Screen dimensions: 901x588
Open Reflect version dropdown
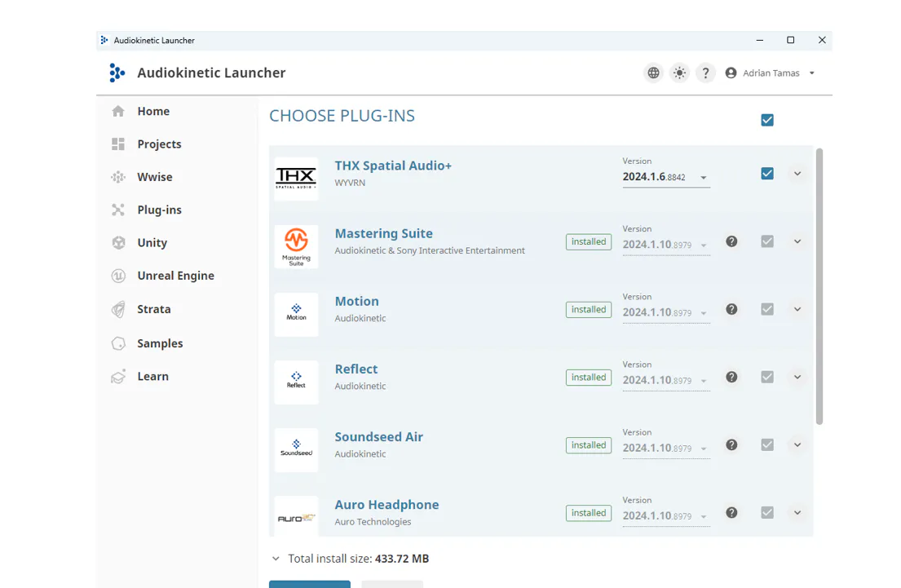click(x=666, y=381)
